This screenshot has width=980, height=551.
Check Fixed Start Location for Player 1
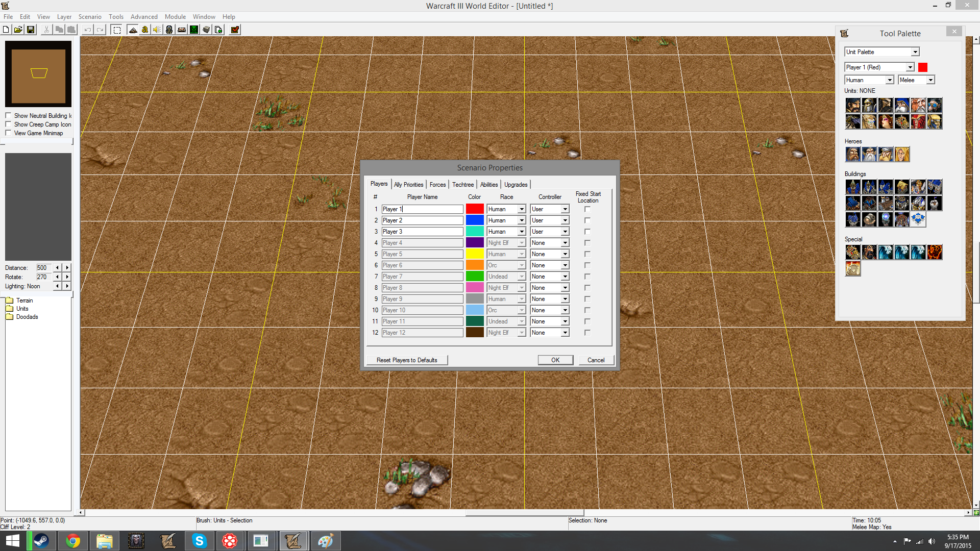(587, 209)
